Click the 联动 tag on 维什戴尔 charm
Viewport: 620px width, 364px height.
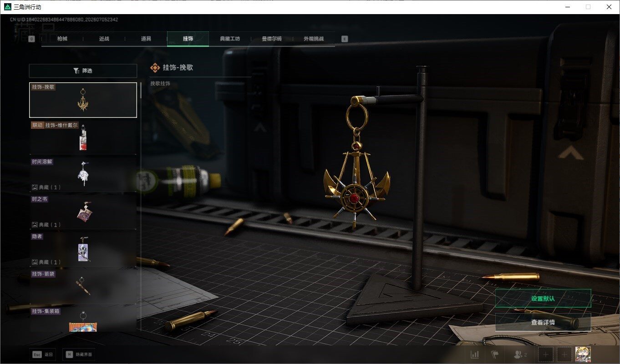point(37,125)
